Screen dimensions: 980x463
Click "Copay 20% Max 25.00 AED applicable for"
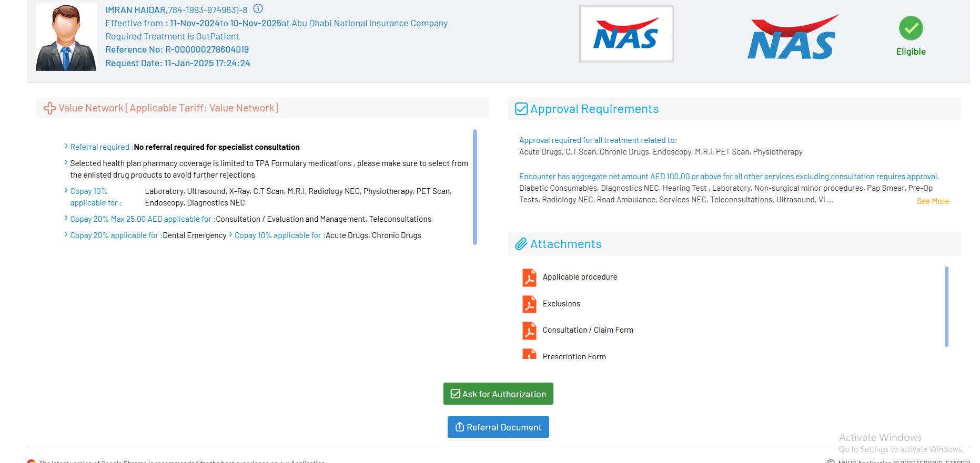143,219
